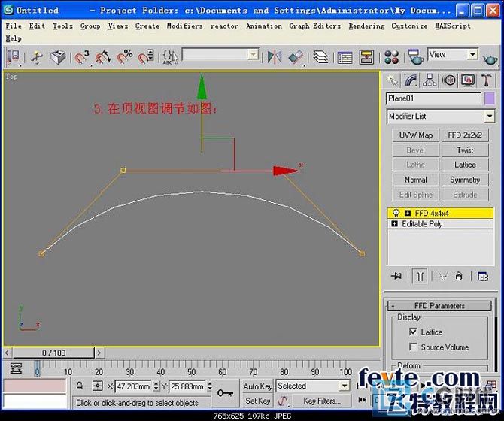Viewport: 504px width, 421px height.
Task: Switch to the Display command panel
Action: (468, 80)
